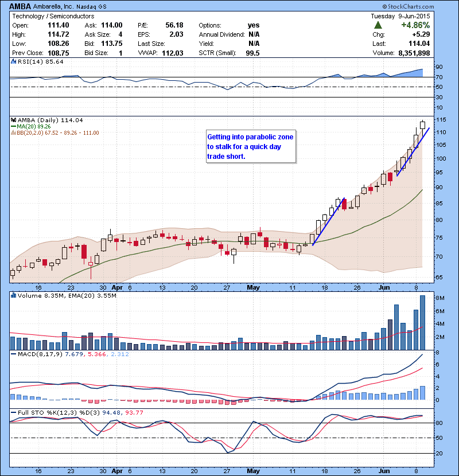Select the Open value 111.40
Viewport: 459px width, 476px height.
[x=59, y=25]
